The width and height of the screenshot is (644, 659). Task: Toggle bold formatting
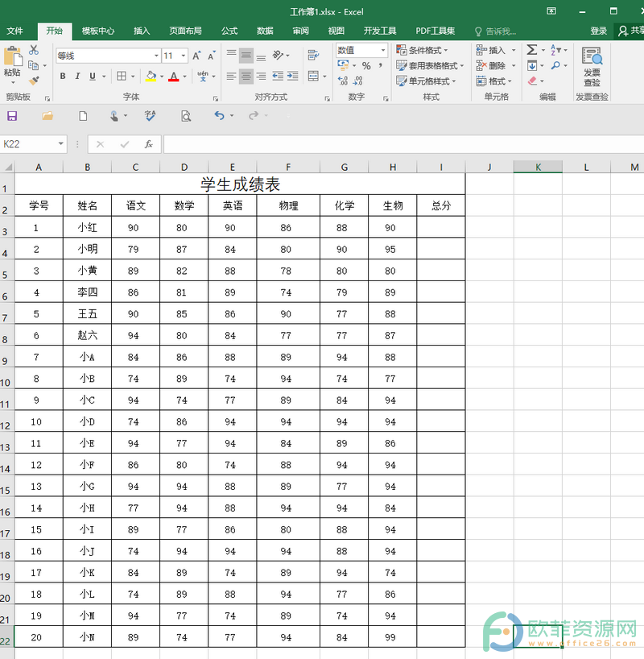(x=63, y=76)
